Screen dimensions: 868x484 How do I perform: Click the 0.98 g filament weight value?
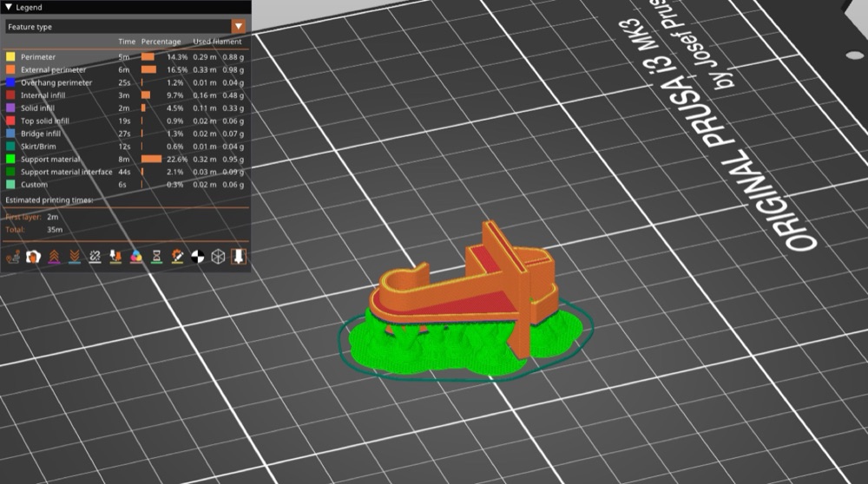pyautogui.click(x=233, y=69)
